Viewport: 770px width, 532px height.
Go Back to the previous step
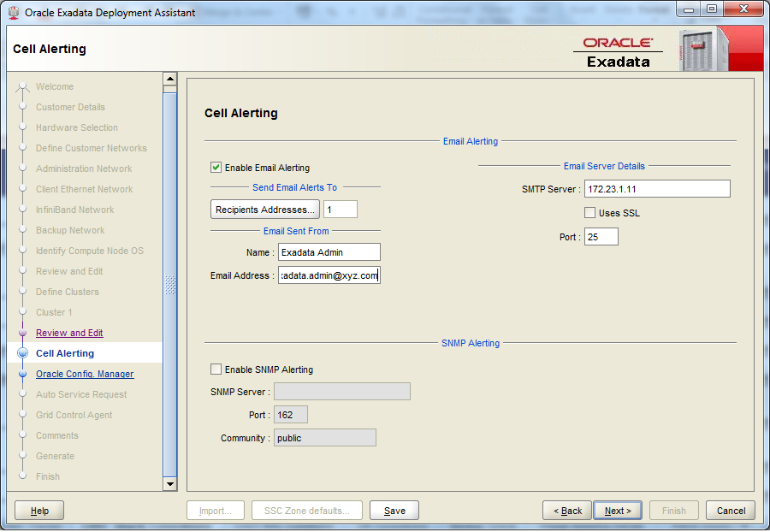[x=566, y=510]
